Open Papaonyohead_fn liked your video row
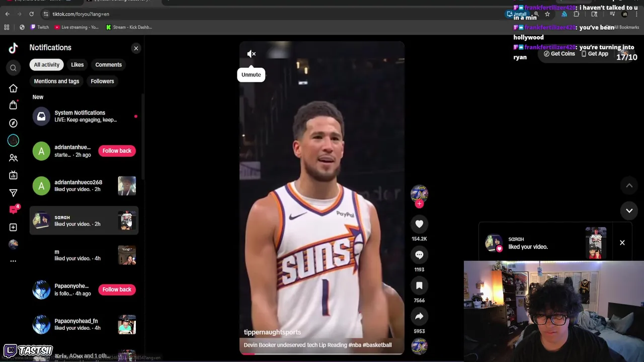Viewport: 644px width, 362px height. click(x=84, y=325)
